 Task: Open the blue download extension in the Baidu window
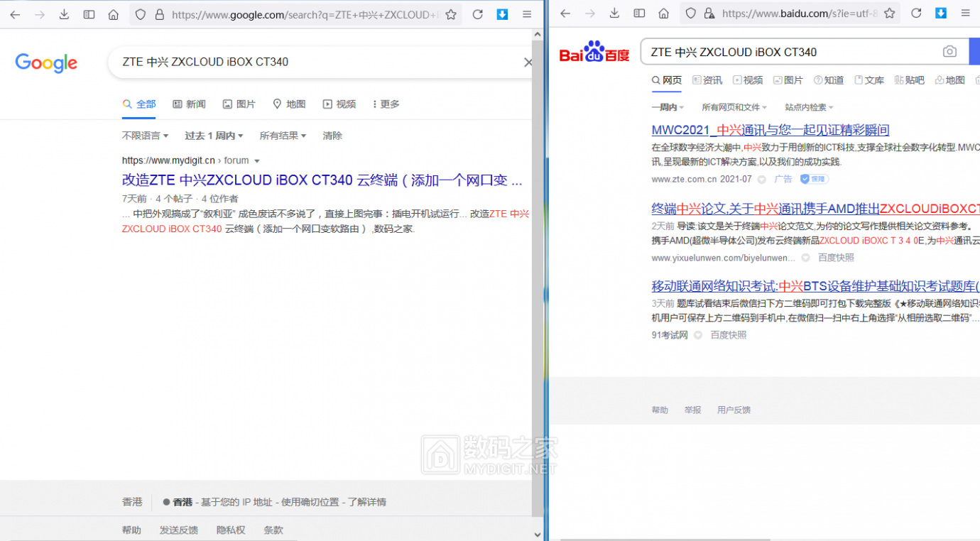[940, 13]
